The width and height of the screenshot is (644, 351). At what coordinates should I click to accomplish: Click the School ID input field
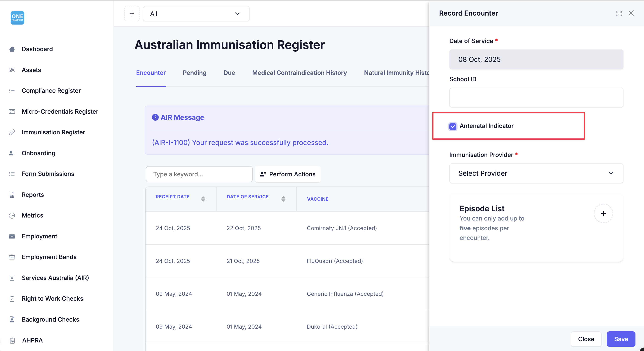(x=536, y=98)
